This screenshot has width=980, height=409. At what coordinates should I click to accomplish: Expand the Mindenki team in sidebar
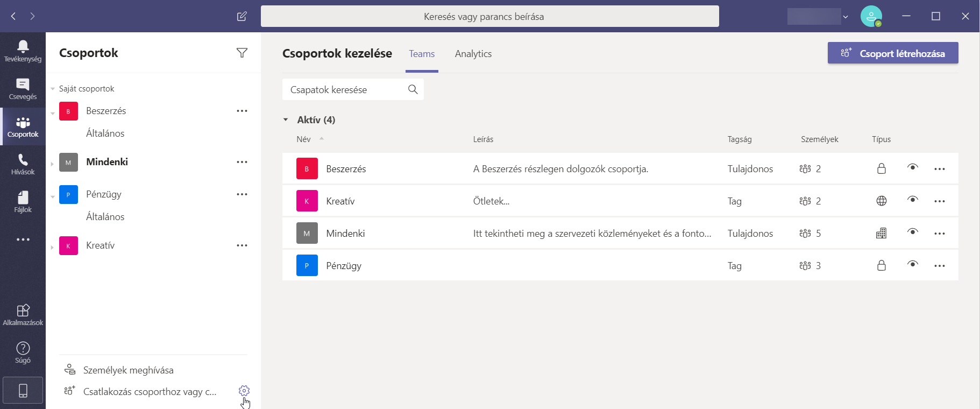52,164
